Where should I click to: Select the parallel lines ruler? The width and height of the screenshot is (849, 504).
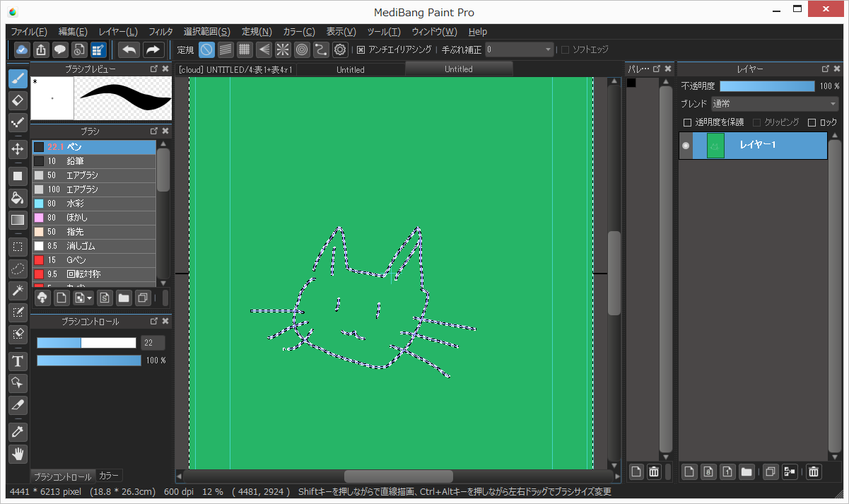226,49
